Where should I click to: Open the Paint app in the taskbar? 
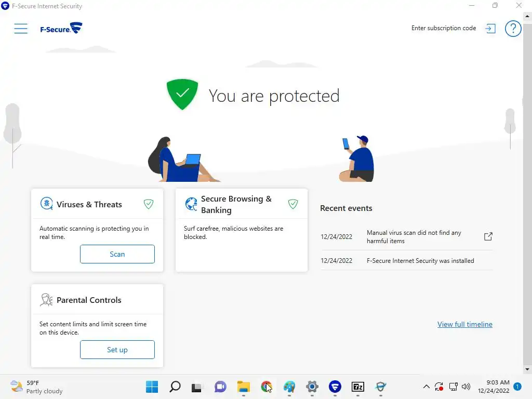tap(289, 387)
